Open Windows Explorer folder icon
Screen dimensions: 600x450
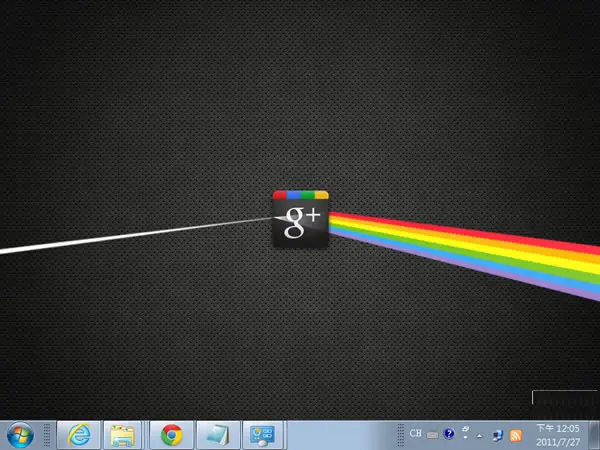122,435
